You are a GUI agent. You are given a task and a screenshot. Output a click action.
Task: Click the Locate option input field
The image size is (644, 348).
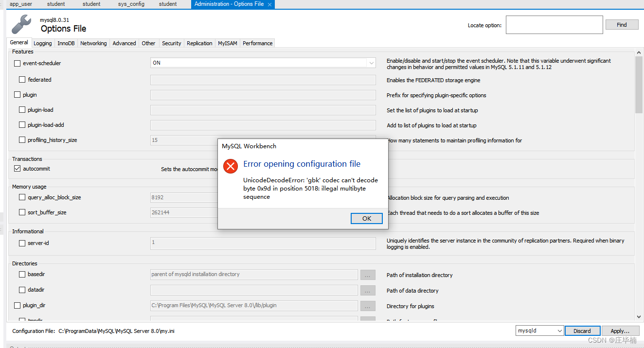[554, 25]
